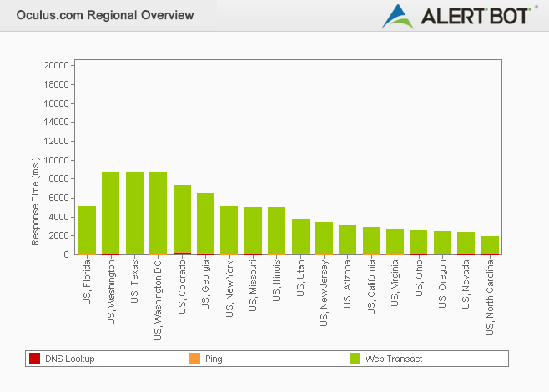
Task: Click the green Web Transact legend swatch
Action: pyautogui.click(x=355, y=359)
